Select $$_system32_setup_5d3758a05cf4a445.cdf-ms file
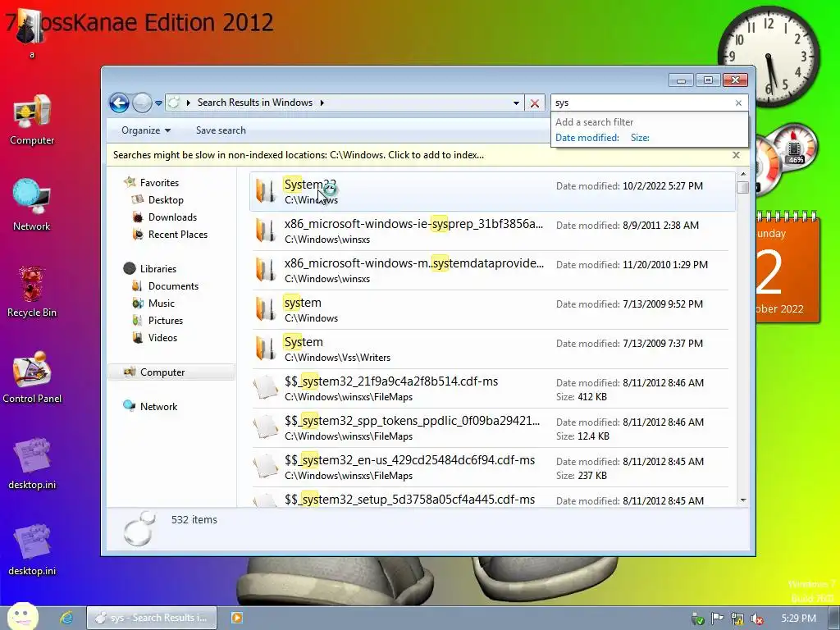Viewport: 840px width, 630px height. pos(491,498)
